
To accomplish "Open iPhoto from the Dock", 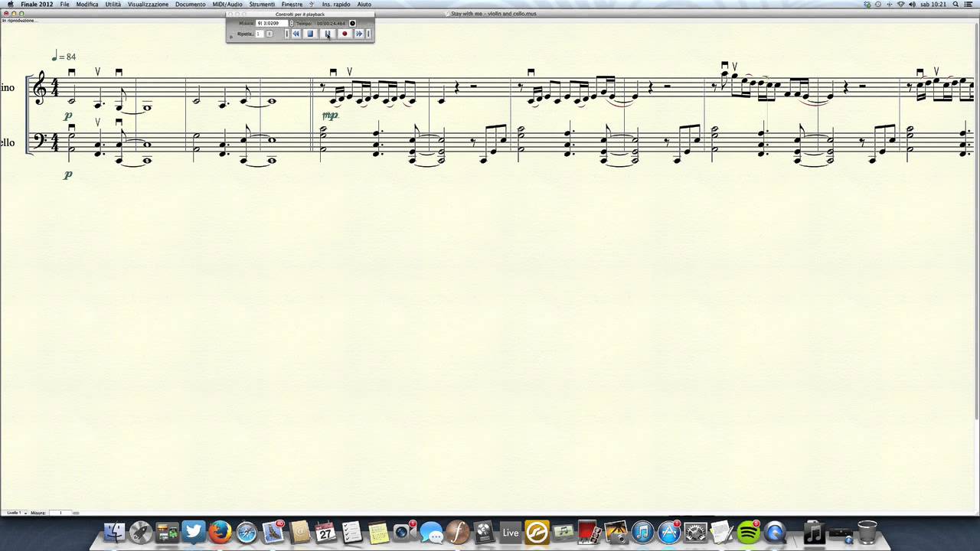I will pos(616,532).
